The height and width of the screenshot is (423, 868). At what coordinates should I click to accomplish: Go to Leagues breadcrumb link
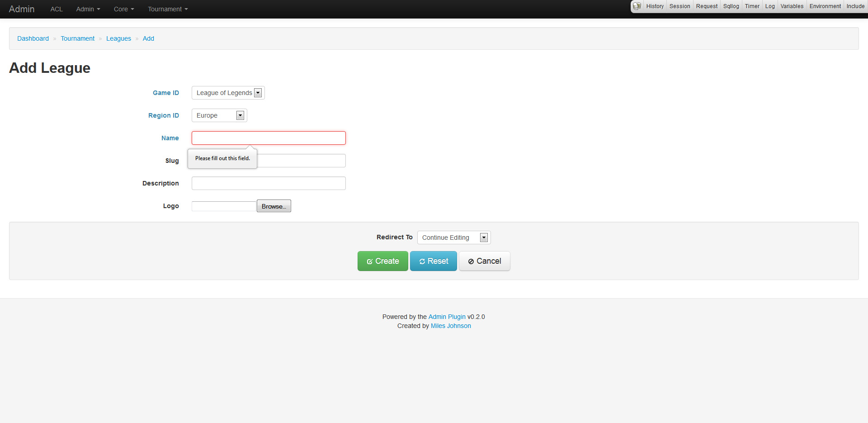click(x=118, y=38)
